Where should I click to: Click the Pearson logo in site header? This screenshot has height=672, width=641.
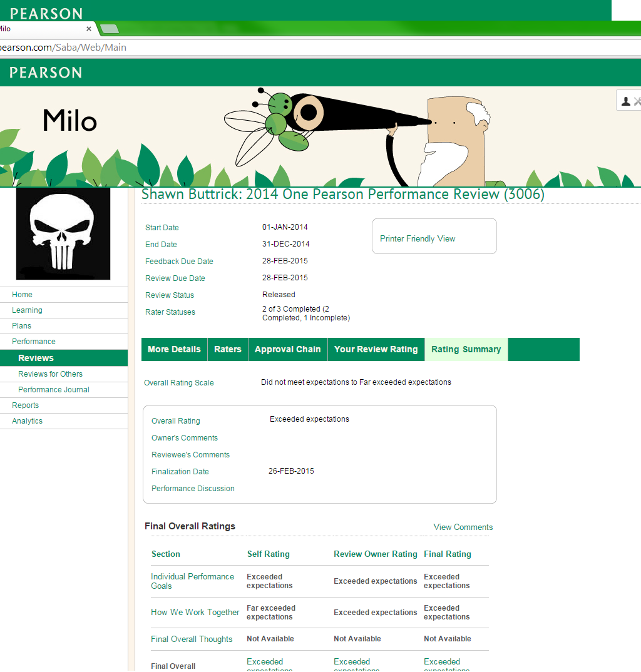(x=46, y=73)
